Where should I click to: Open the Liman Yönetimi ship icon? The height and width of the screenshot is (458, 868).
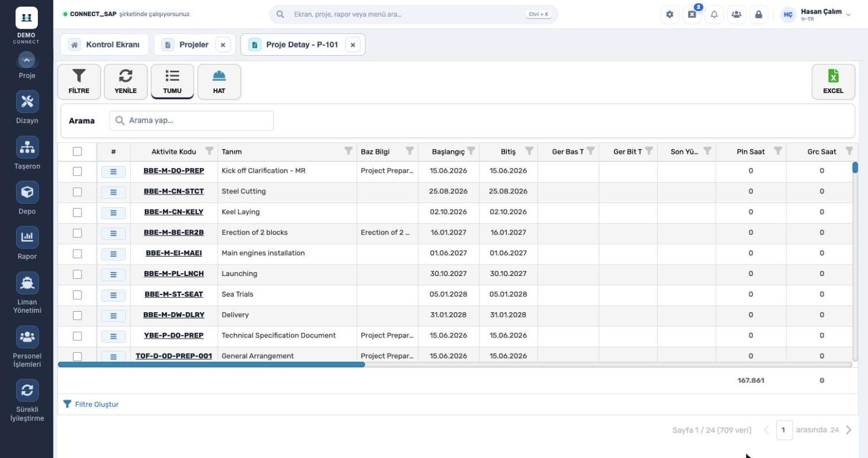[27, 283]
